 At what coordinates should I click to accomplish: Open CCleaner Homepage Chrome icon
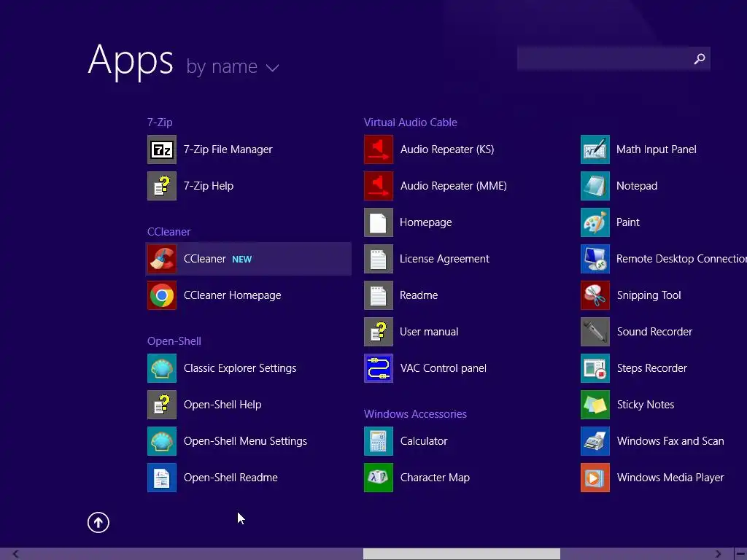(x=162, y=295)
